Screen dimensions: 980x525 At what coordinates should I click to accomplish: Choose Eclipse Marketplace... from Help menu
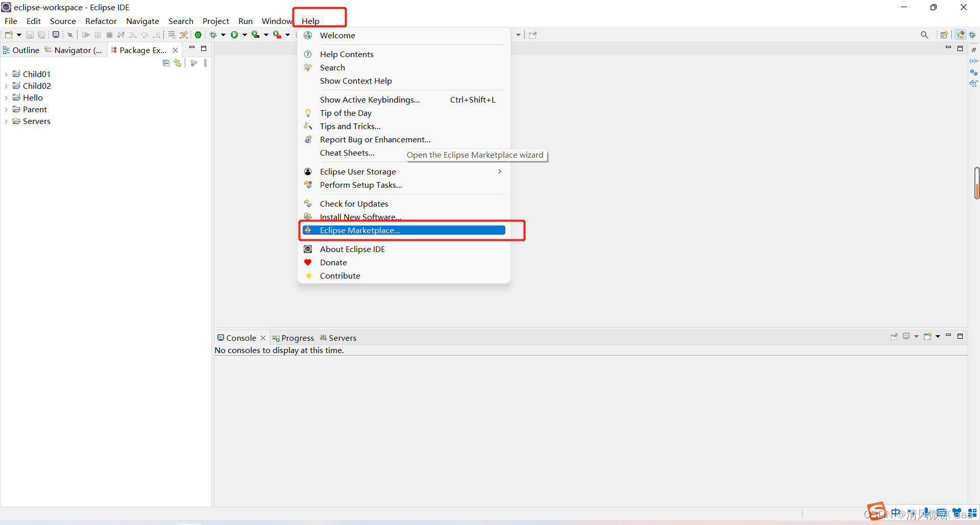point(404,231)
